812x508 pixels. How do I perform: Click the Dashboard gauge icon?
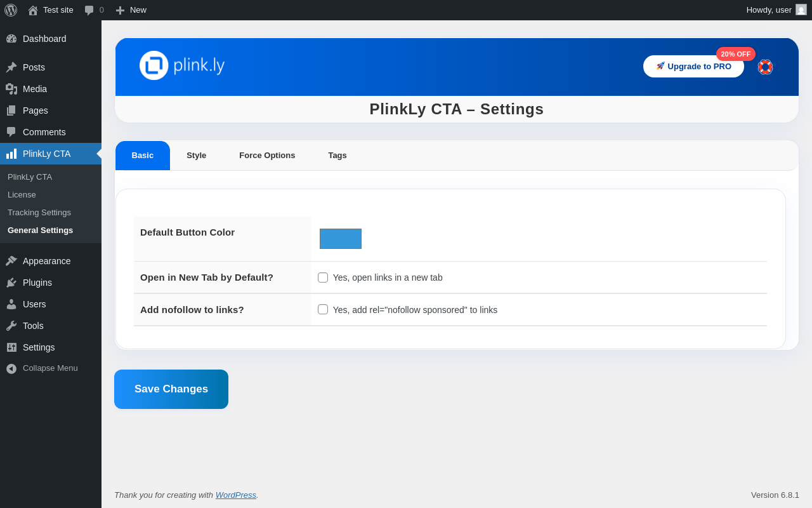point(11,39)
